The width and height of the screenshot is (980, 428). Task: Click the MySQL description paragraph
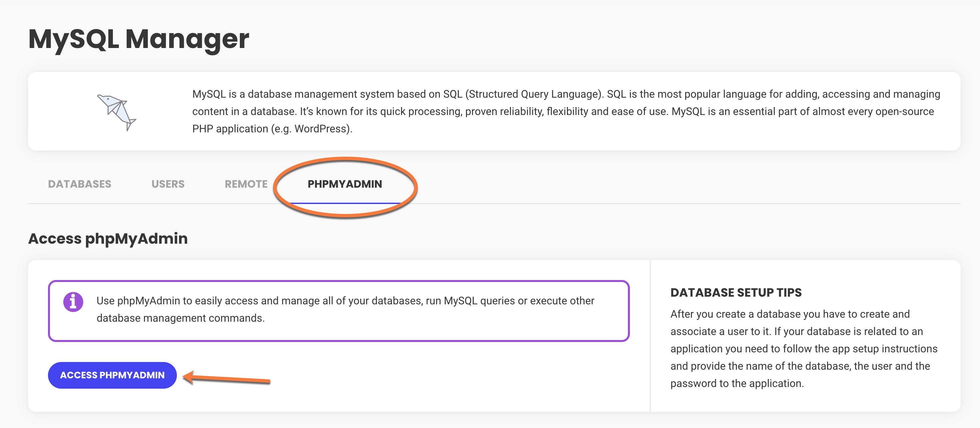[x=566, y=111]
